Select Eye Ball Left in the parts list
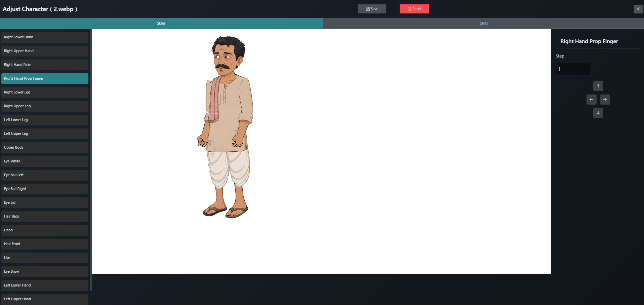The height and width of the screenshot is (305, 644). click(x=45, y=175)
